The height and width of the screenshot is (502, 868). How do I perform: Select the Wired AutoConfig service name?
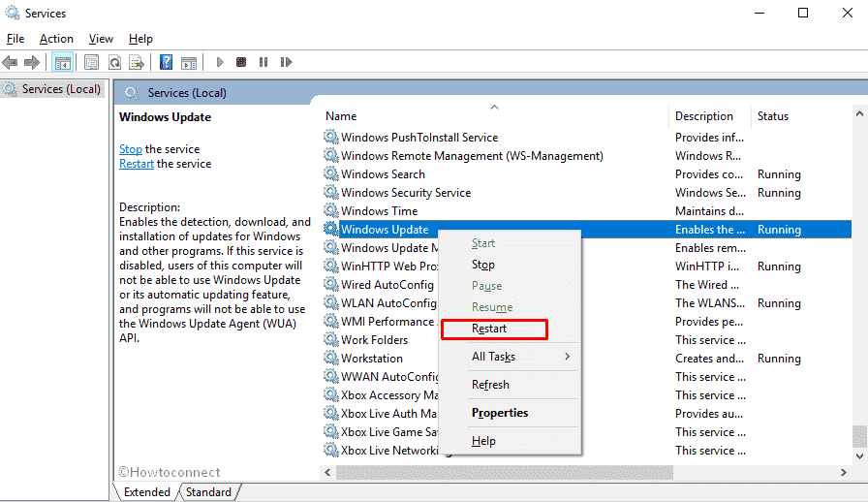point(387,284)
